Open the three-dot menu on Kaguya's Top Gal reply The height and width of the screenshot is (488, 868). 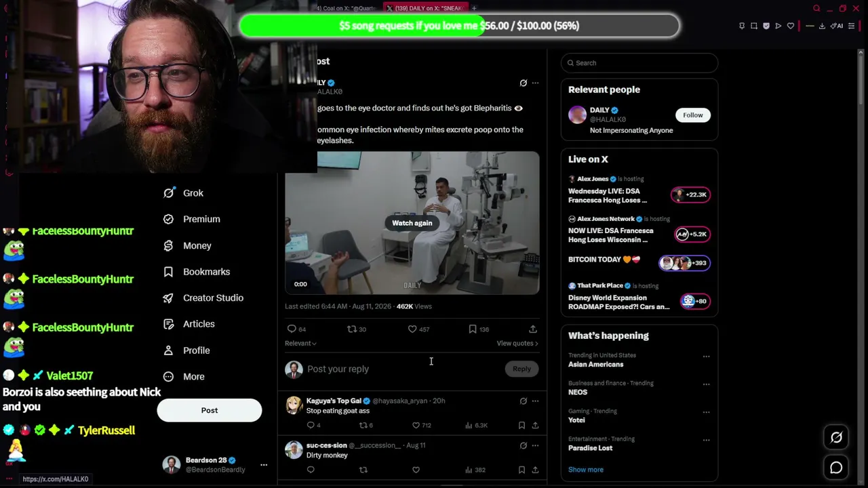pyautogui.click(x=535, y=401)
